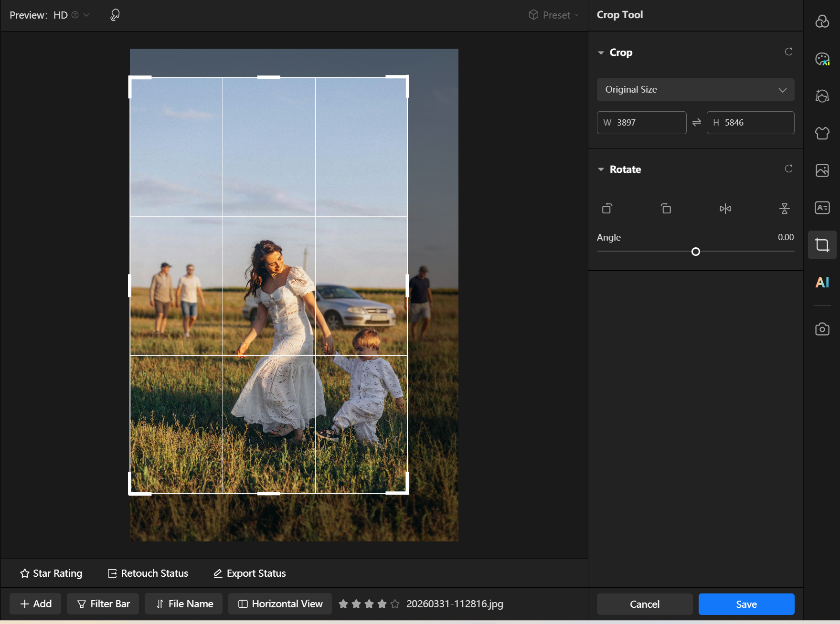
Task: Open the Export Status filter
Action: [x=249, y=573]
